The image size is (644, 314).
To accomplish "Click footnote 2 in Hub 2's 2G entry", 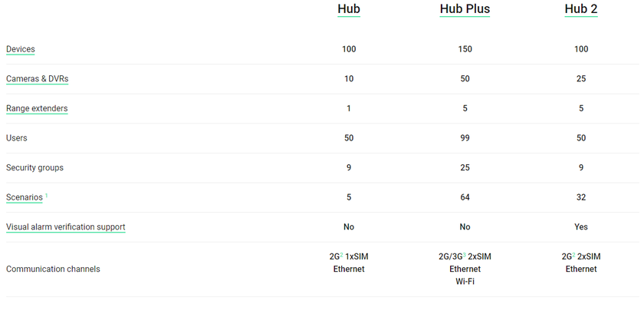I will tap(573, 254).
